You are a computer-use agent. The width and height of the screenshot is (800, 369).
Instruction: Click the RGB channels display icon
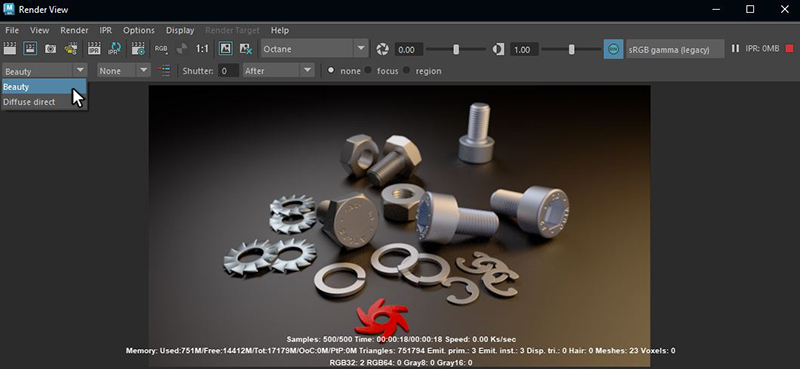click(161, 49)
